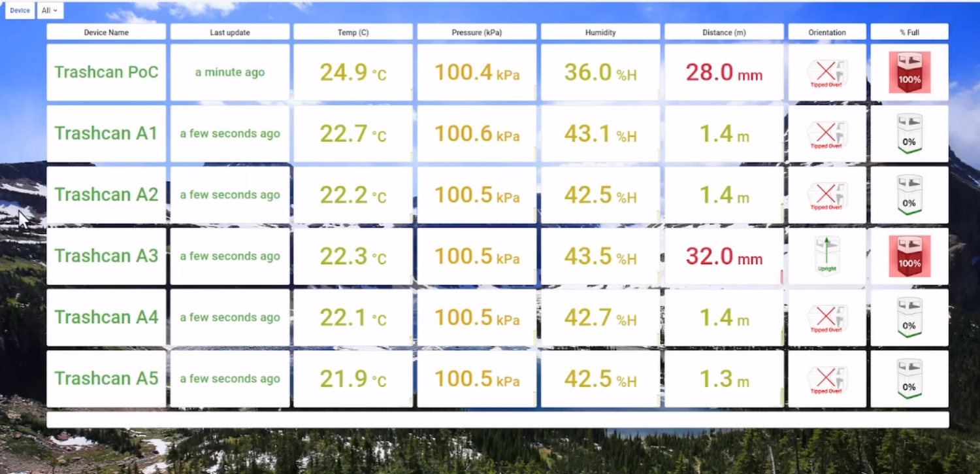This screenshot has width=980, height=474.
Task: Click the red 100% fill gauge for Trashcan A3
Action: (x=909, y=256)
